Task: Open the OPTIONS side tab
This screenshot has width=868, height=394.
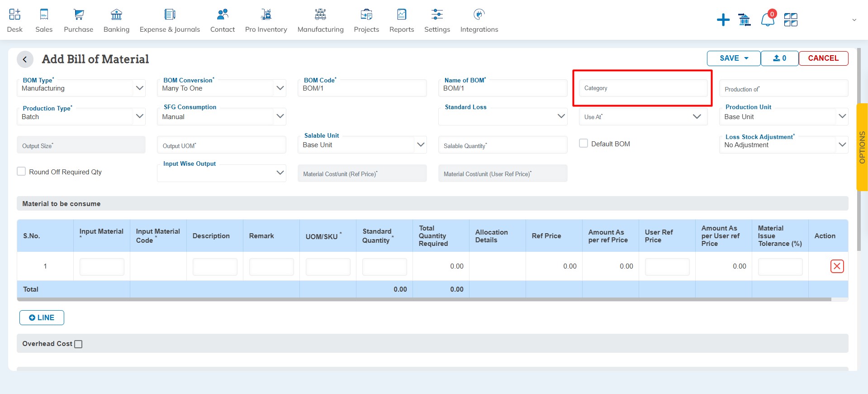Action: (x=862, y=147)
